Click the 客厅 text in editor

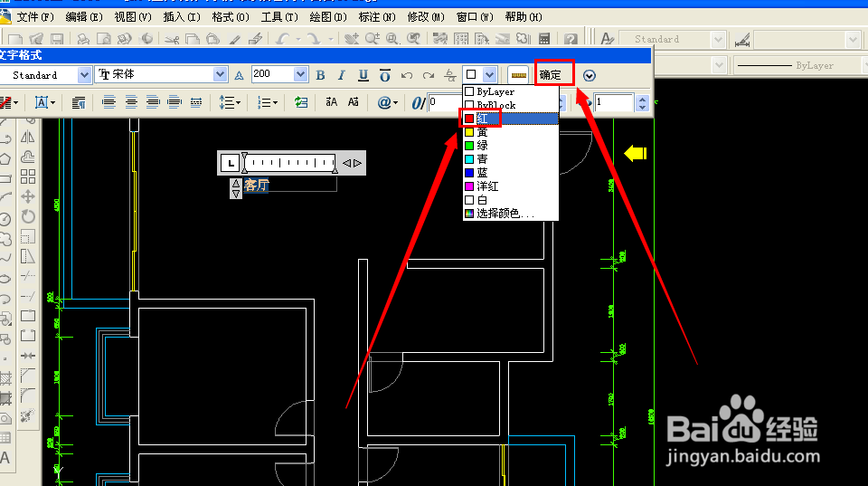256,186
